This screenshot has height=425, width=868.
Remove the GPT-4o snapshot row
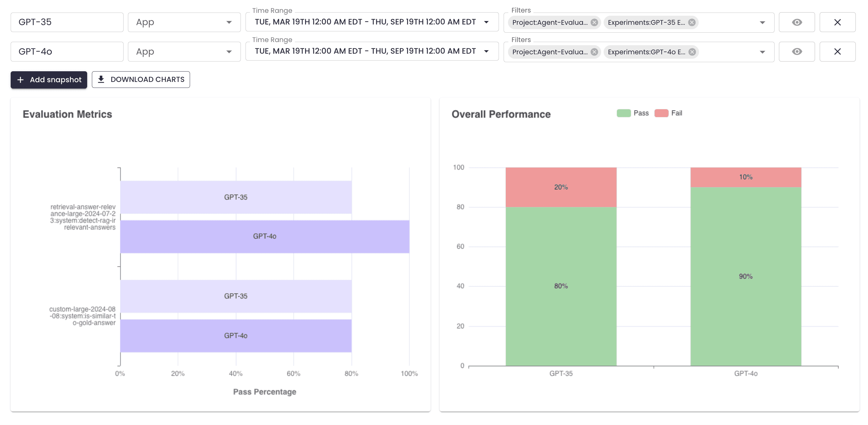tap(837, 51)
